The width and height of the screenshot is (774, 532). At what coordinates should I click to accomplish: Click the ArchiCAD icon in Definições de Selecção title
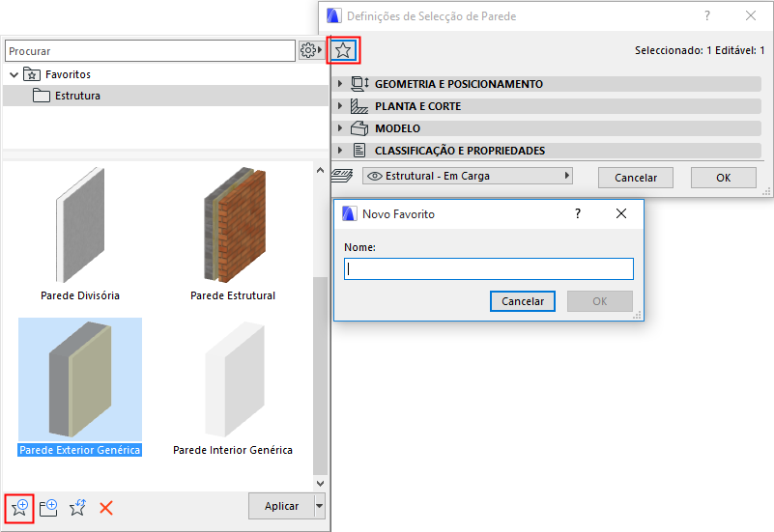[x=334, y=15]
